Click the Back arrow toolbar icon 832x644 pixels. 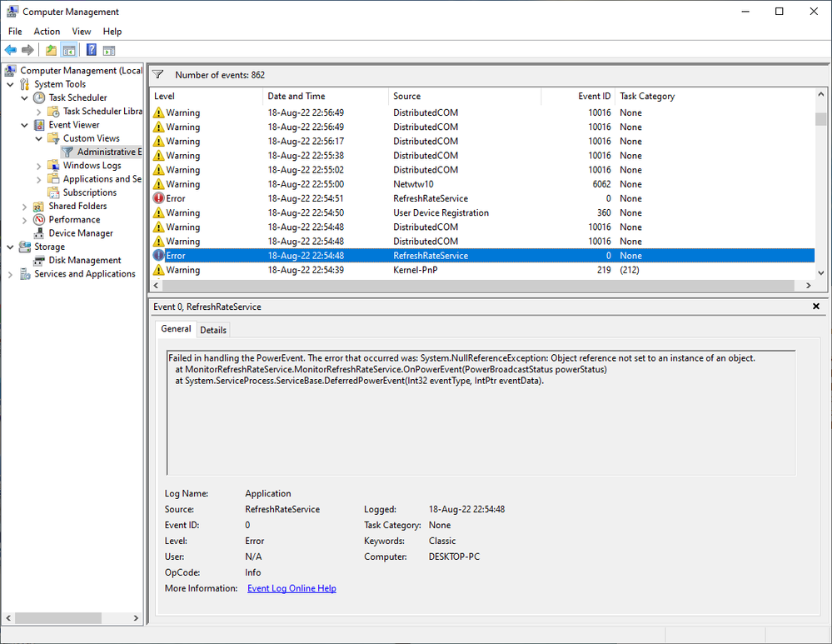(x=11, y=50)
